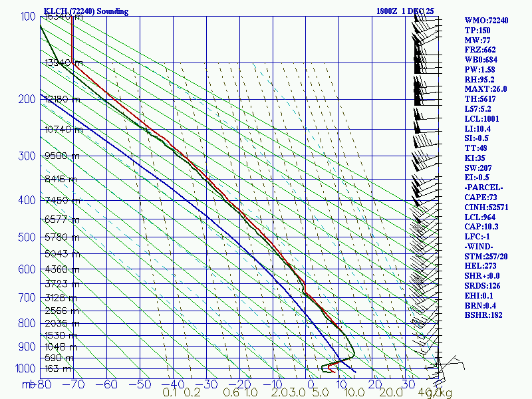Click the 'KLCH (72240) Sounding' title
The height and width of the screenshot is (399, 532).
(86, 11)
